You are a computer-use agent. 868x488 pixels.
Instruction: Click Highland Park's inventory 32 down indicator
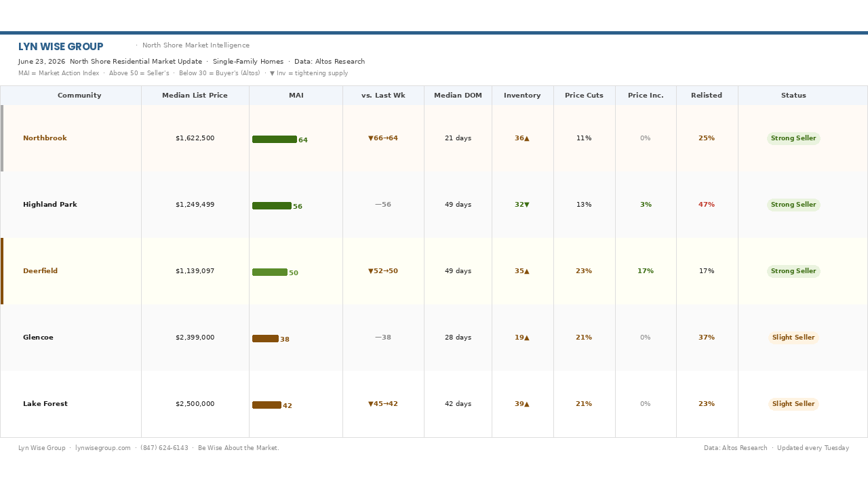pyautogui.click(x=522, y=205)
